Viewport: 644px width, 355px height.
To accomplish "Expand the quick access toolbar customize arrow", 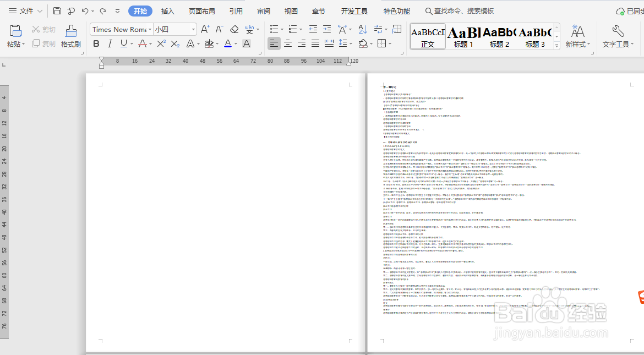I will pos(117,12).
